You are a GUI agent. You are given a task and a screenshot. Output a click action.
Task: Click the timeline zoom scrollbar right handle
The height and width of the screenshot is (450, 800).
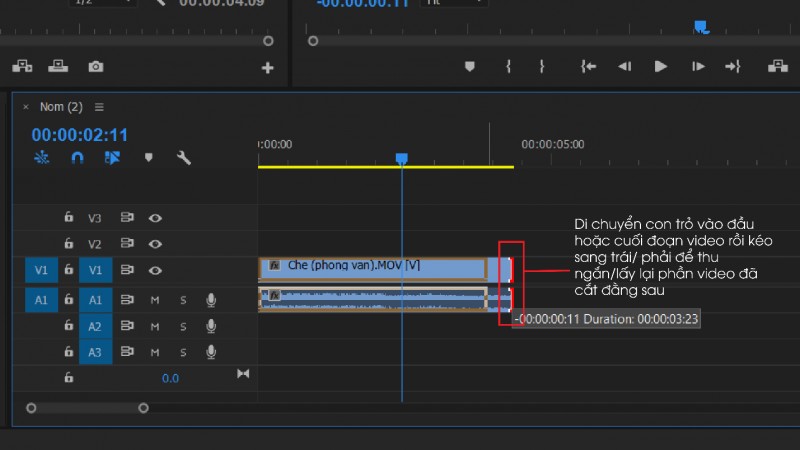[x=143, y=408]
